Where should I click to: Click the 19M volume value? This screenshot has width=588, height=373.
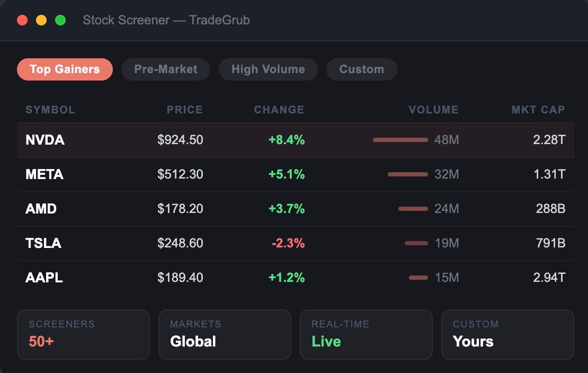tap(447, 243)
